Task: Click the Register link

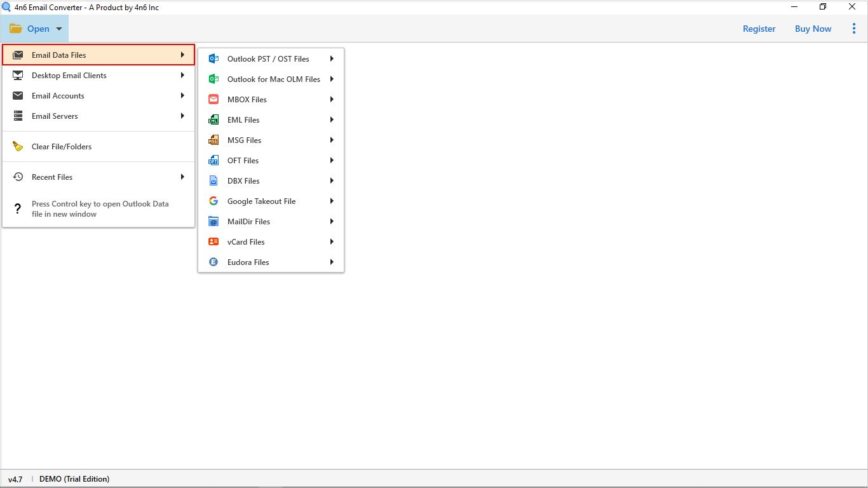Action: (x=759, y=29)
